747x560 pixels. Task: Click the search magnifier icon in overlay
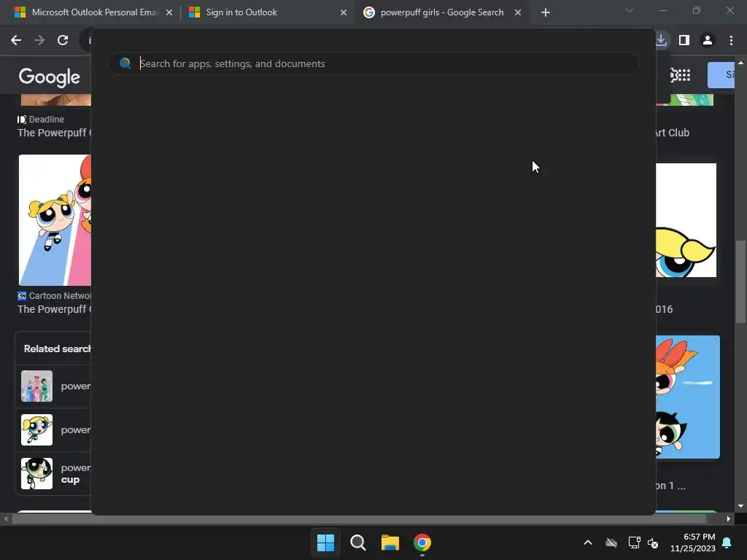pyautogui.click(x=125, y=63)
